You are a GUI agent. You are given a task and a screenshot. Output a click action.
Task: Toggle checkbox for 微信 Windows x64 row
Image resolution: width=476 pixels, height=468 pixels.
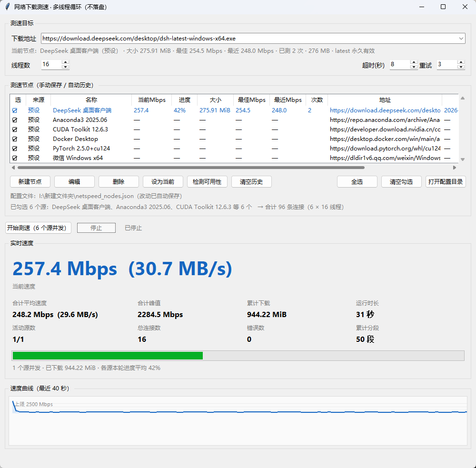15,158
